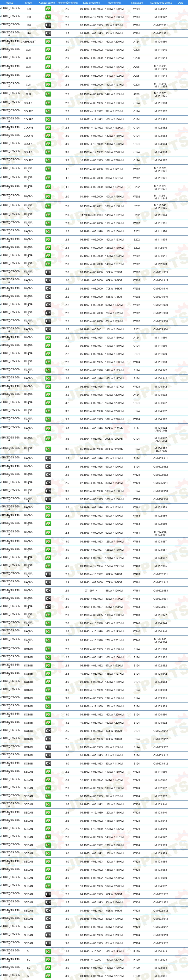Select the ON diesel icon for engine OM 605.960
The height and width of the screenshot is (980, 188).
point(48,329)
